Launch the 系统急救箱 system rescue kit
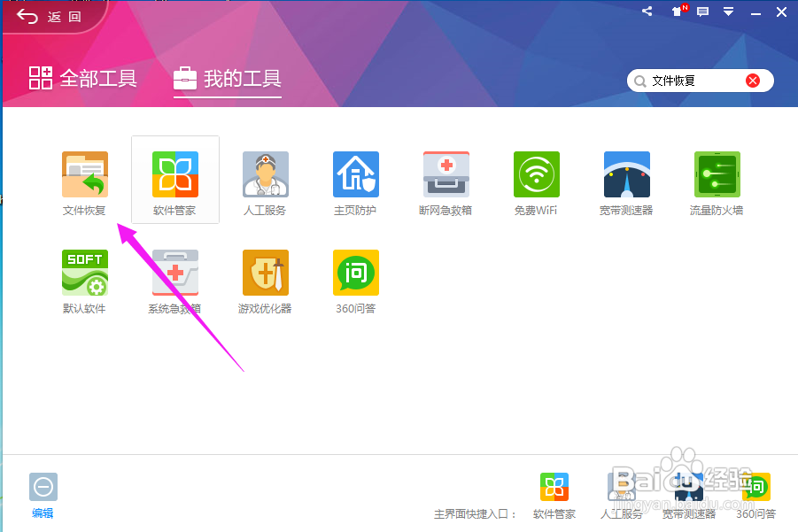This screenshot has width=798, height=532. pos(175,273)
